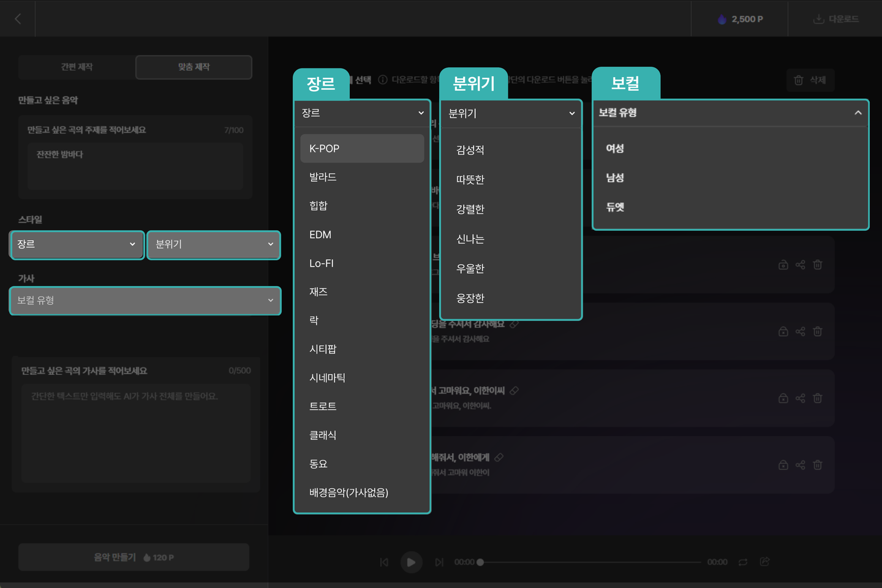Open the 장르 dropdown under 스타일
Image resolution: width=882 pixels, height=588 pixels.
[77, 245]
